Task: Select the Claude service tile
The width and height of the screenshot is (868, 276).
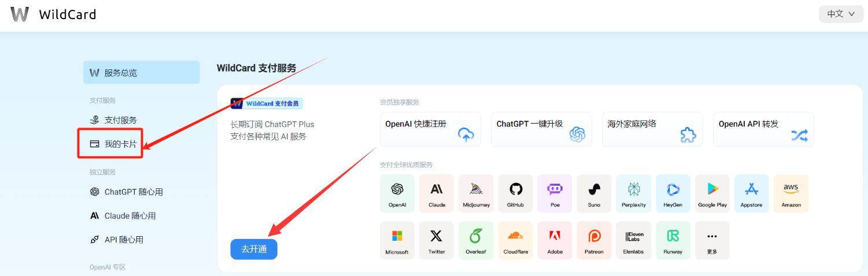Action: (437, 193)
